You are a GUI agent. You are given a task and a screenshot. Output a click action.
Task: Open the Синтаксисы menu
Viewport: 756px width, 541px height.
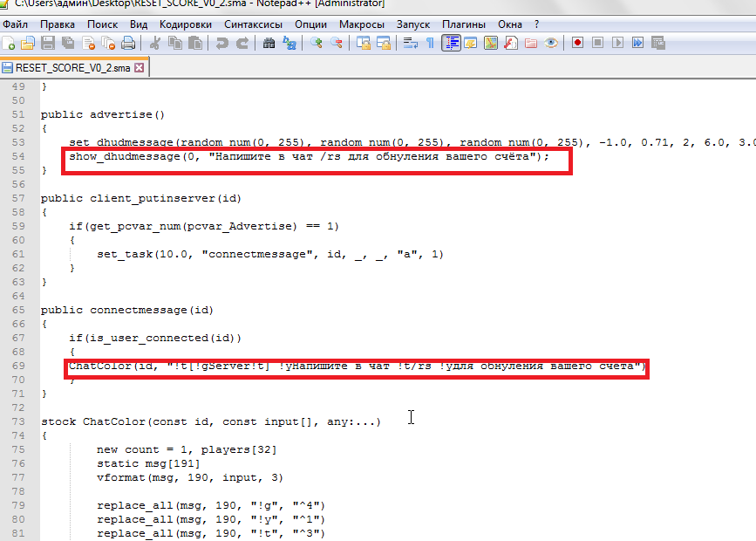(x=253, y=24)
